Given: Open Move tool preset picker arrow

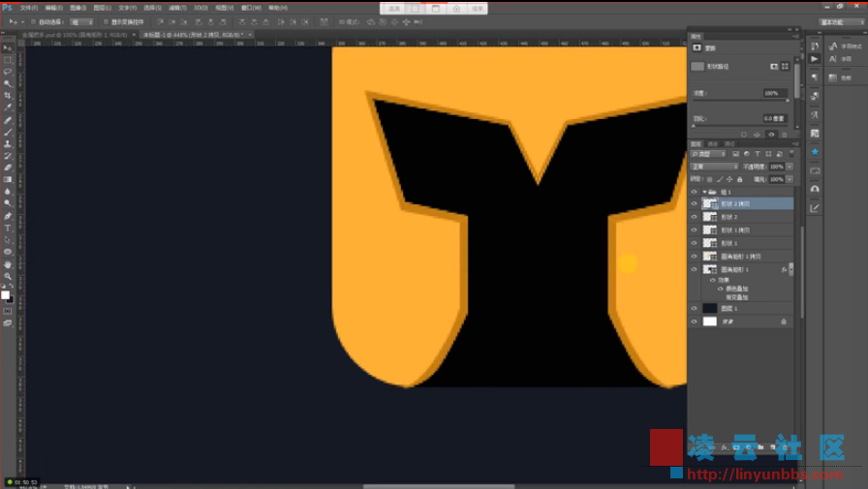Looking at the screenshot, I should click(x=22, y=22).
